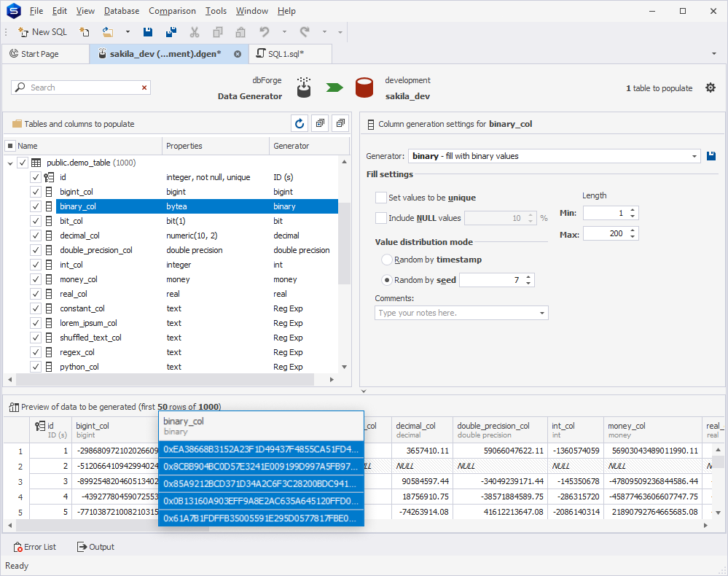Collapse the public.demo_table tree node
The height and width of the screenshot is (576, 728).
[x=10, y=163]
